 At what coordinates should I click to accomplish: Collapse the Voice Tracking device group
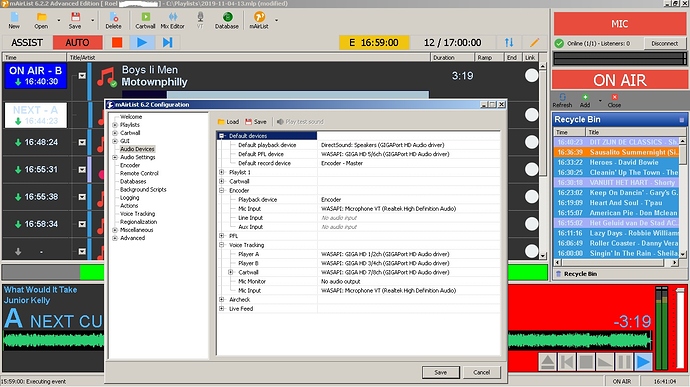point(222,245)
